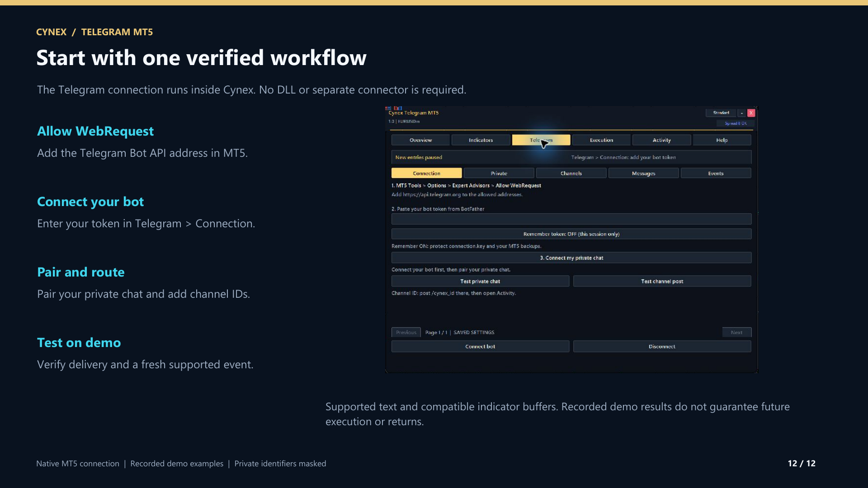868x488 pixels.
Task: Click Test channel post button
Action: 662,281
